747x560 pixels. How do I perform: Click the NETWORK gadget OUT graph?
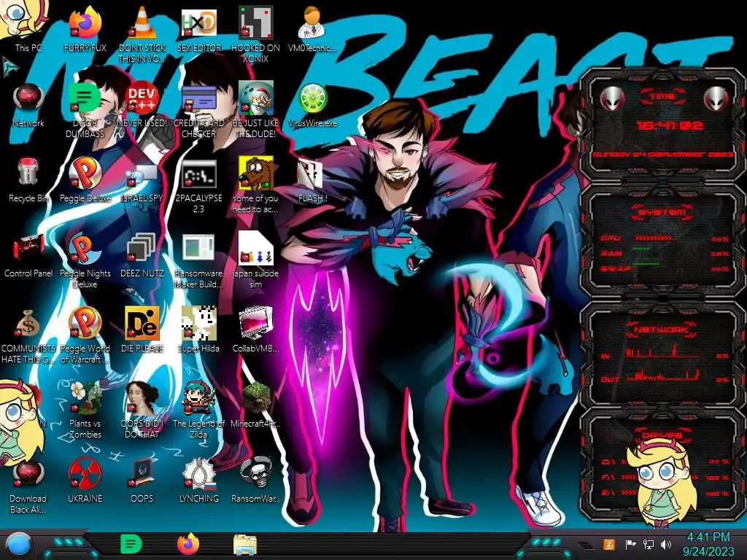[662, 376]
